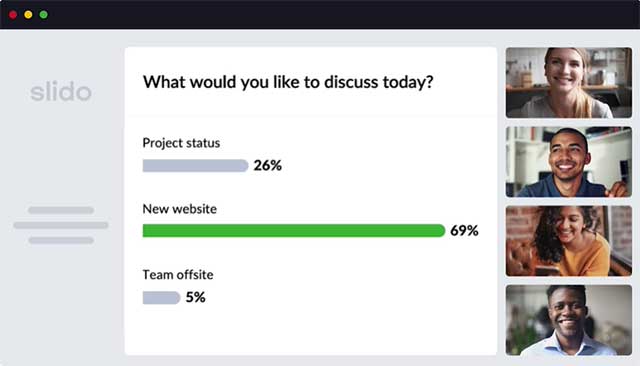Viewport: 640px width, 366px height.
Task: Open the blonde woman's video thumbnail
Action: pyautogui.click(x=569, y=83)
